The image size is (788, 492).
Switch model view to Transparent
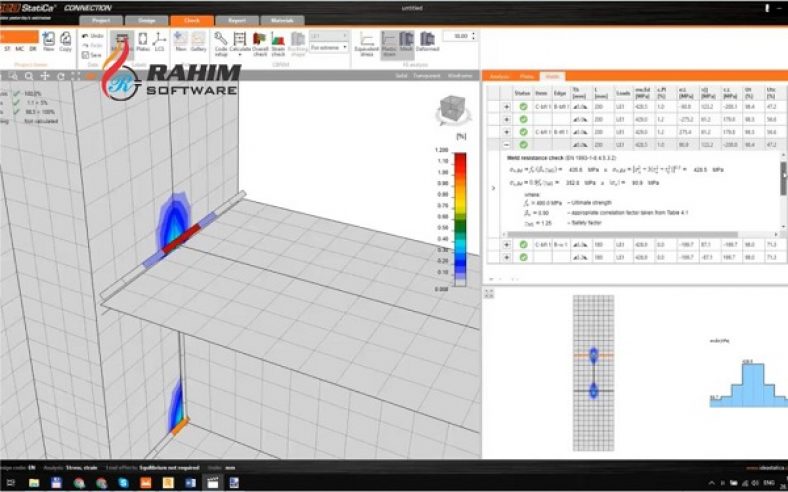(x=427, y=76)
